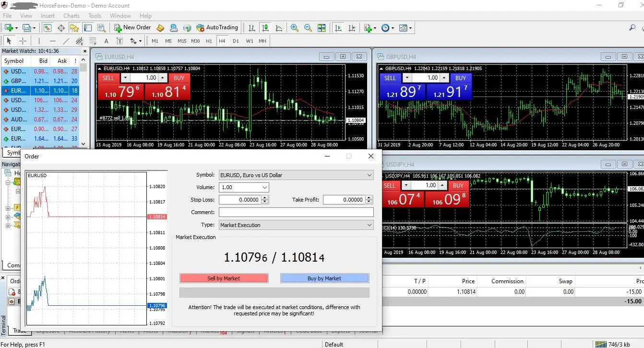This screenshot has width=644, height=348.
Task: Open the Strategy Tester magnifier icon
Action: [x=101, y=28]
